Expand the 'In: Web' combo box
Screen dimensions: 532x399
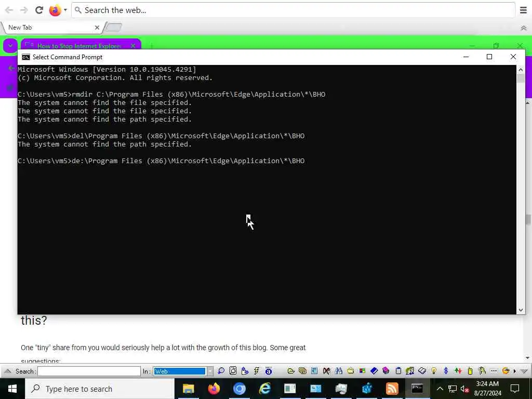click(210, 371)
